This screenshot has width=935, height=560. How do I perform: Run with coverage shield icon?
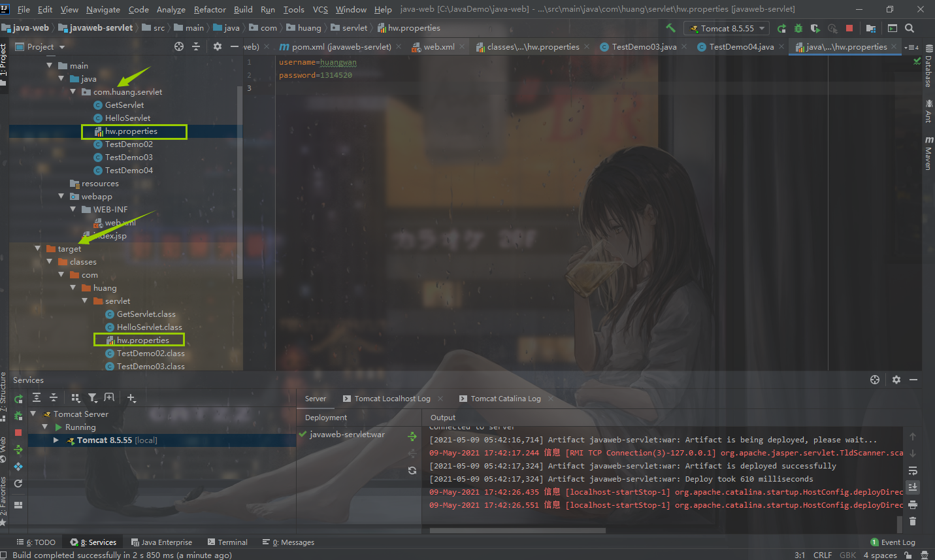[x=815, y=28]
